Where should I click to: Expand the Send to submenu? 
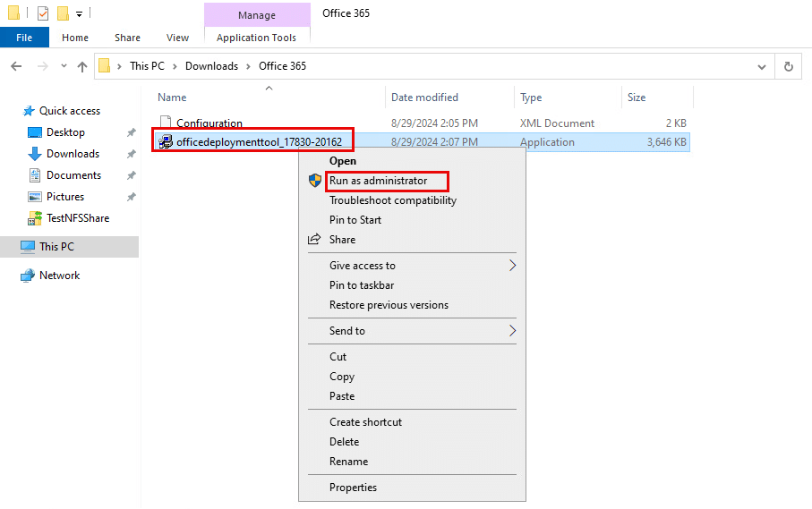click(x=512, y=331)
